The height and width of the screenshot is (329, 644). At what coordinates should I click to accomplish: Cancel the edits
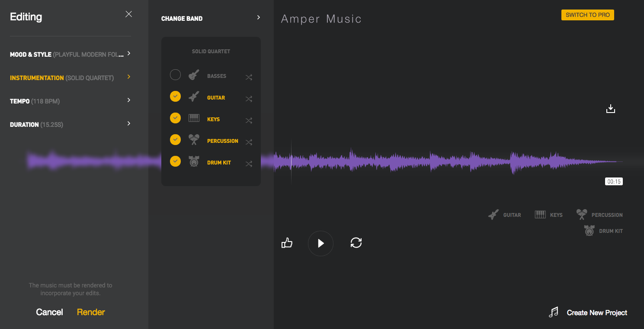[49, 312]
